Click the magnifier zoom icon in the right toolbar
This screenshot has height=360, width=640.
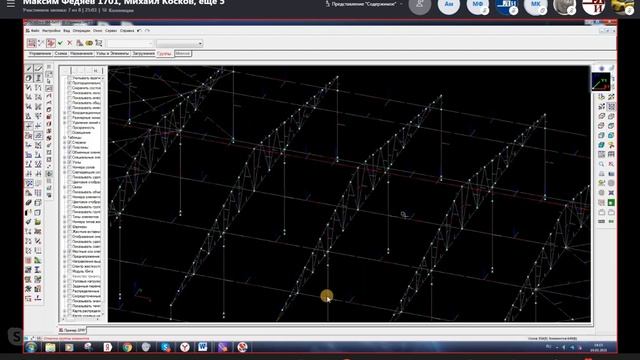click(x=602, y=164)
